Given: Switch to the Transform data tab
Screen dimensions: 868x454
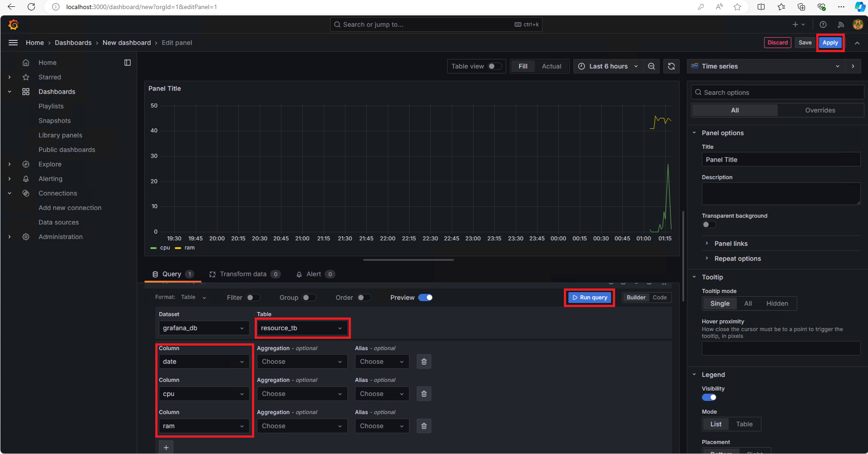Looking at the screenshot, I should point(245,274).
